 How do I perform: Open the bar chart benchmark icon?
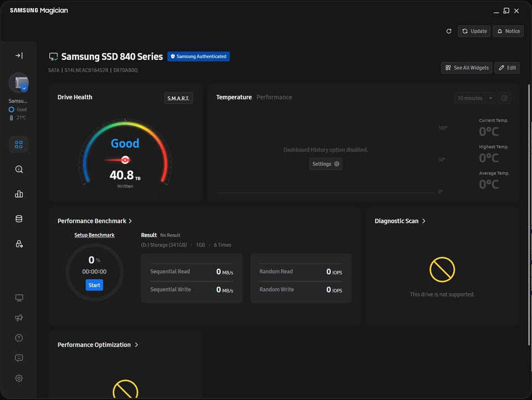pos(19,194)
